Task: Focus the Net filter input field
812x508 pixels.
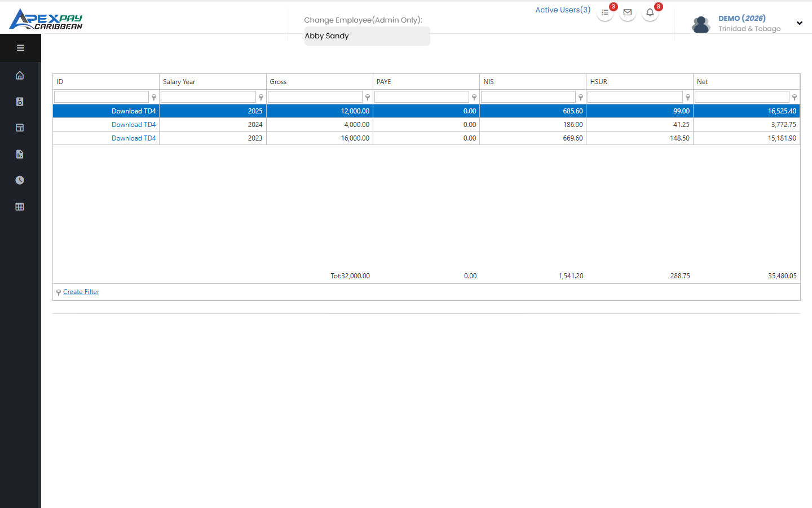Action: pyautogui.click(x=742, y=97)
